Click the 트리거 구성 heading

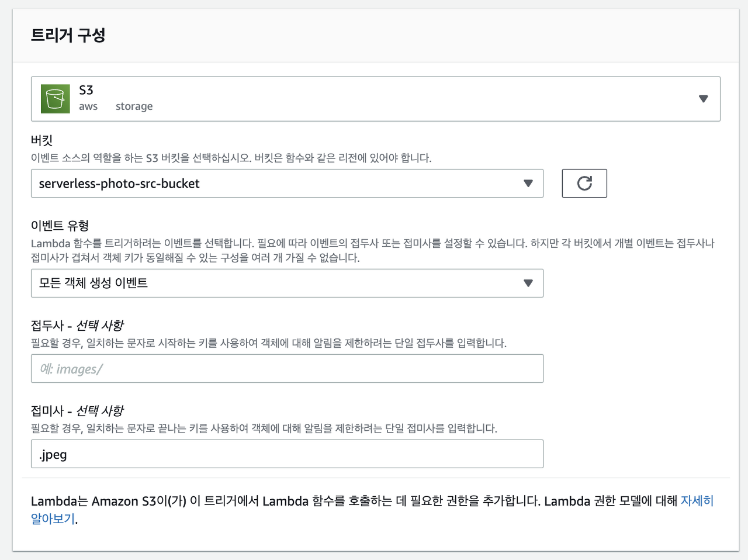point(68,35)
